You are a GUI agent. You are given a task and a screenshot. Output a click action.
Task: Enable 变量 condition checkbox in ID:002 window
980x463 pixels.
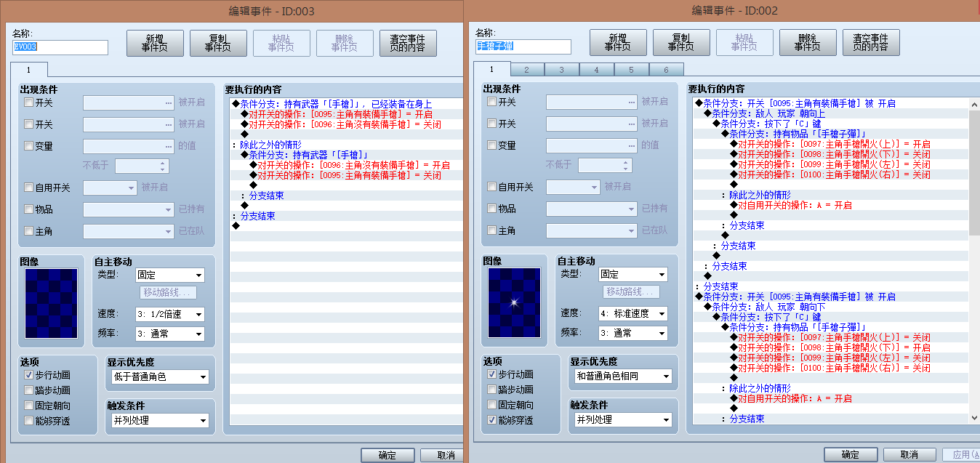click(x=492, y=145)
